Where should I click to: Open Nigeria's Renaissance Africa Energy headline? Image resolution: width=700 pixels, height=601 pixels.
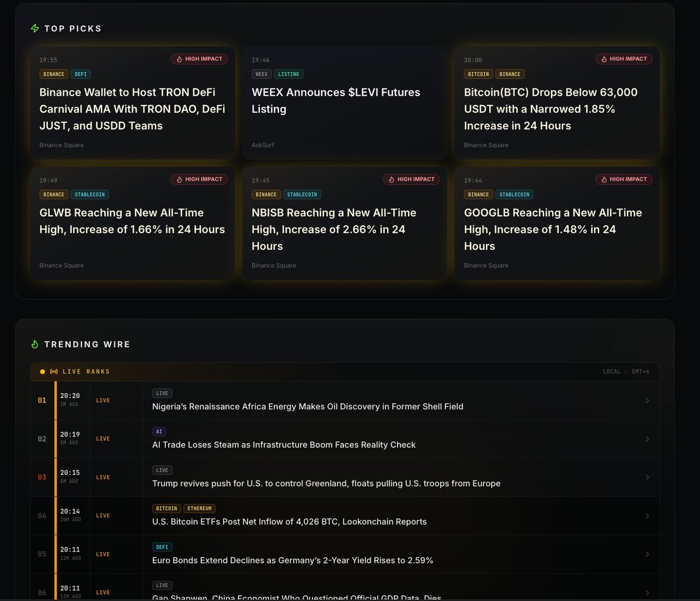(308, 407)
